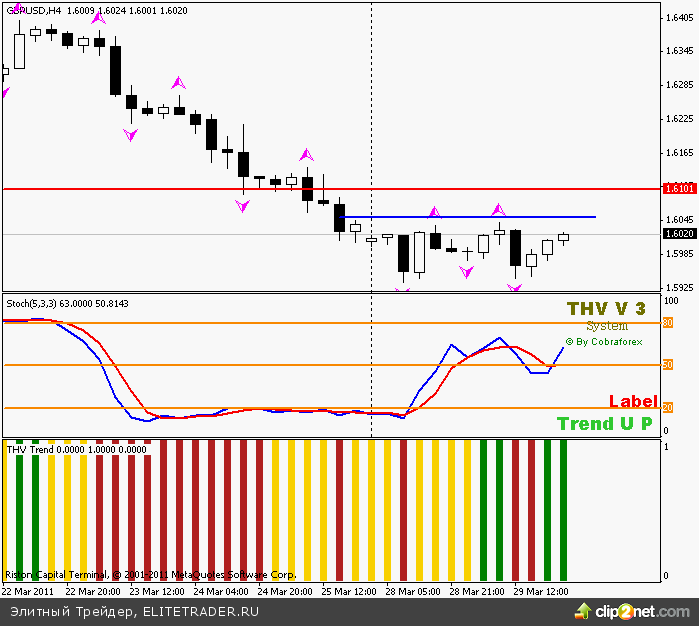Click the magenta up arrow just above the red line
This screenshot has width=699, height=626.
click(x=307, y=155)
